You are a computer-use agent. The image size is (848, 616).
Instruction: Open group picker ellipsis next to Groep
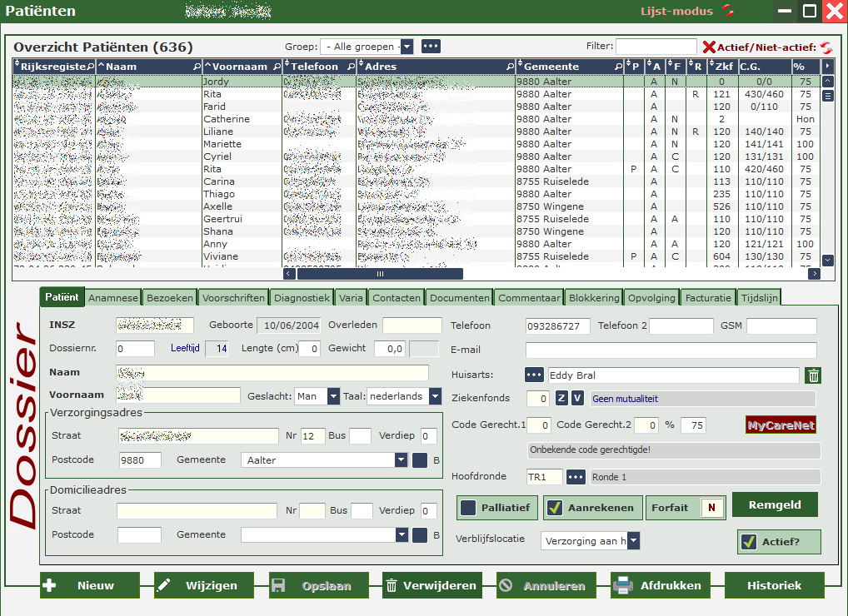coord(431,47)
